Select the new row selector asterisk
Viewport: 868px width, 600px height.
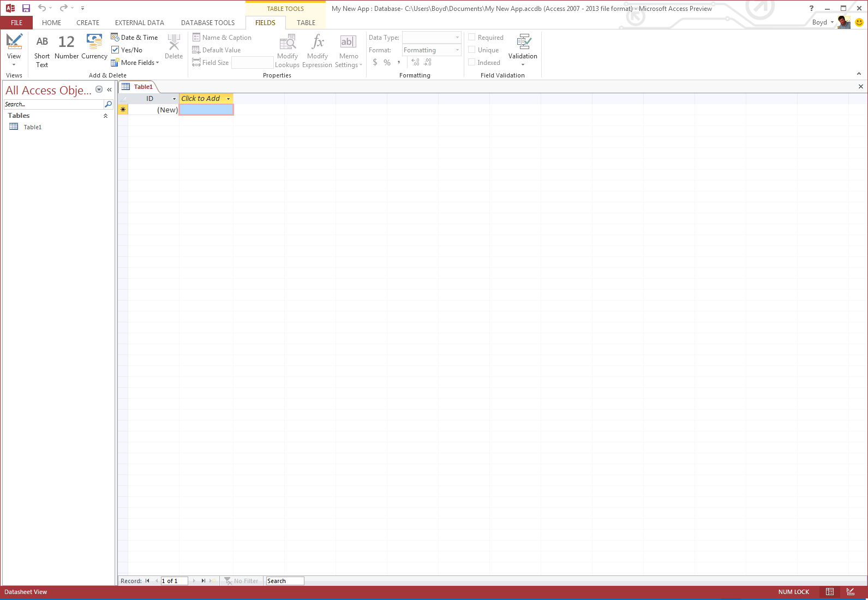(x=123, y=110)
